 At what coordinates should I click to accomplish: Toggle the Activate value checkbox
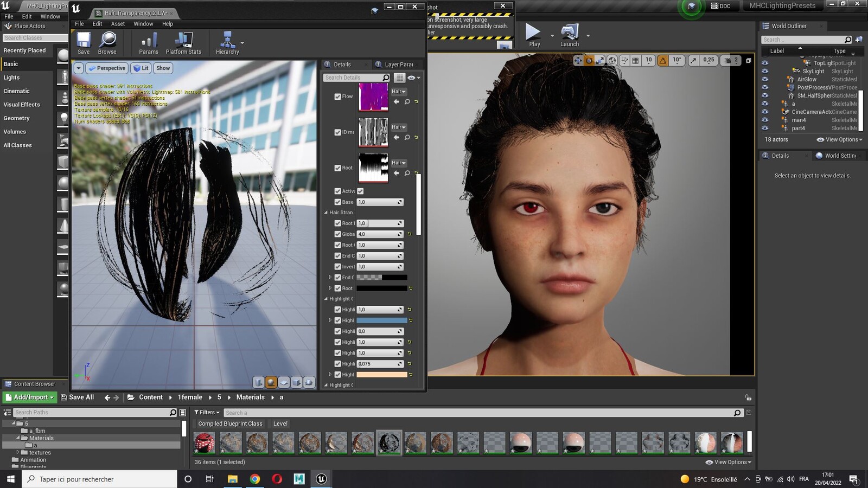coord(360,191)
